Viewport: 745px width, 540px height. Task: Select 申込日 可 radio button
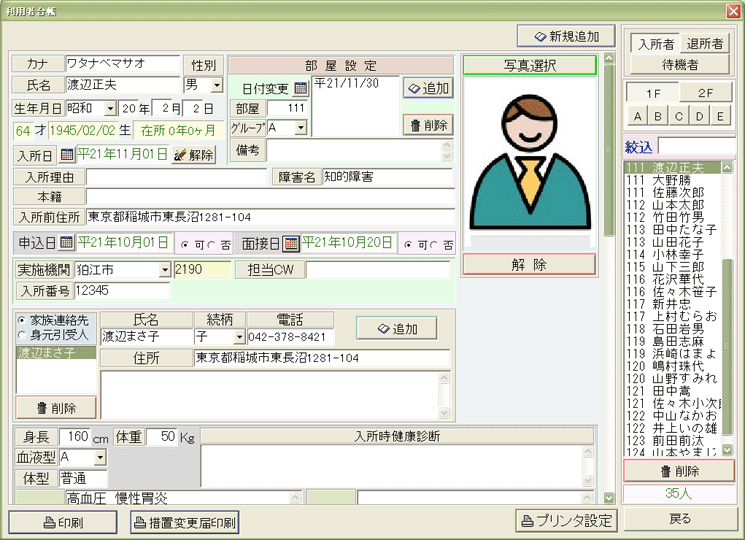point(184,245)
